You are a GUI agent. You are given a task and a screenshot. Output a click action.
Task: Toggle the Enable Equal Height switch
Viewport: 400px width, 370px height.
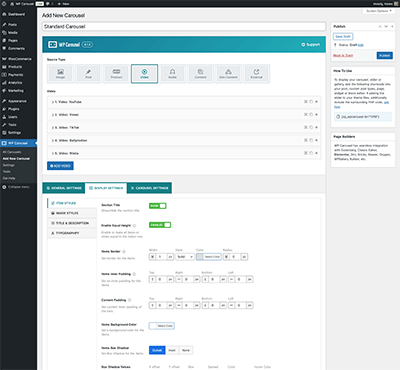click(160, 225)
